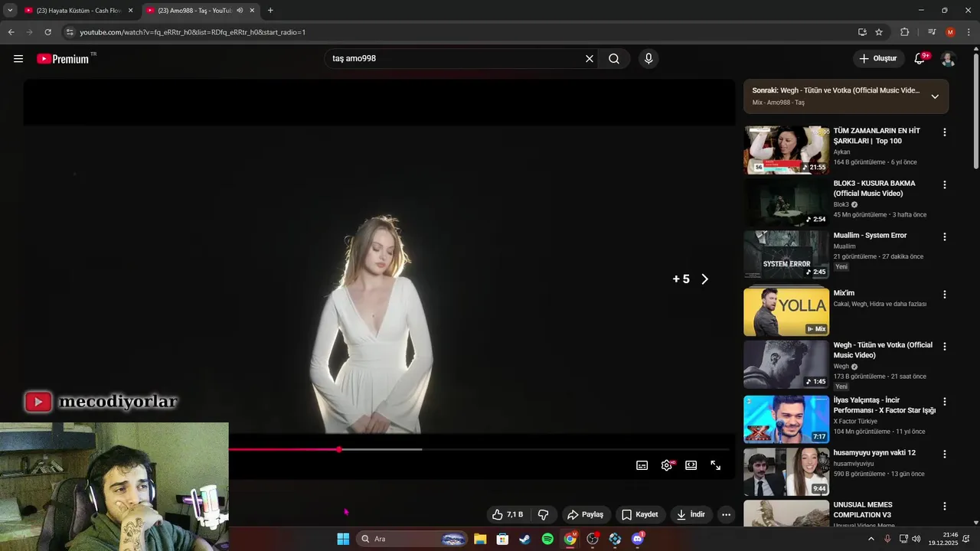Show hidden system tray icons chevron
The height and width of the screenshot is (551, 980).
click(871, 539)
